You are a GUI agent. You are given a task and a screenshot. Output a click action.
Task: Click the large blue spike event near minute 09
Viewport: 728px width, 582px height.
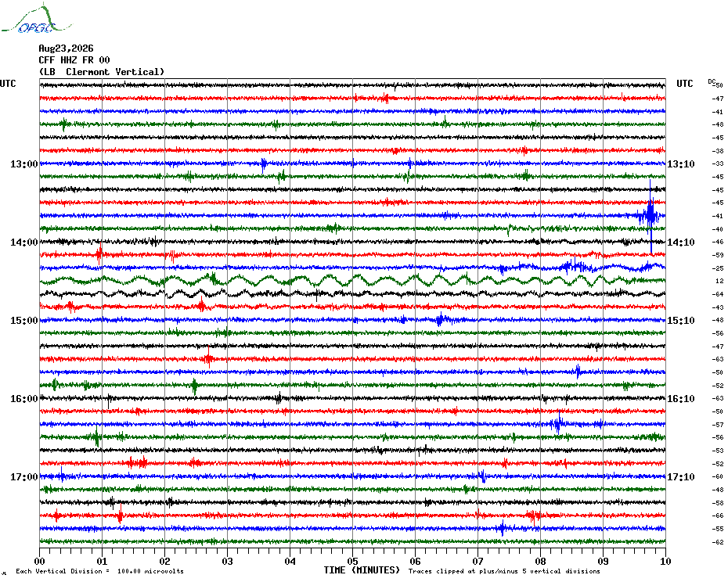point(651,216)
